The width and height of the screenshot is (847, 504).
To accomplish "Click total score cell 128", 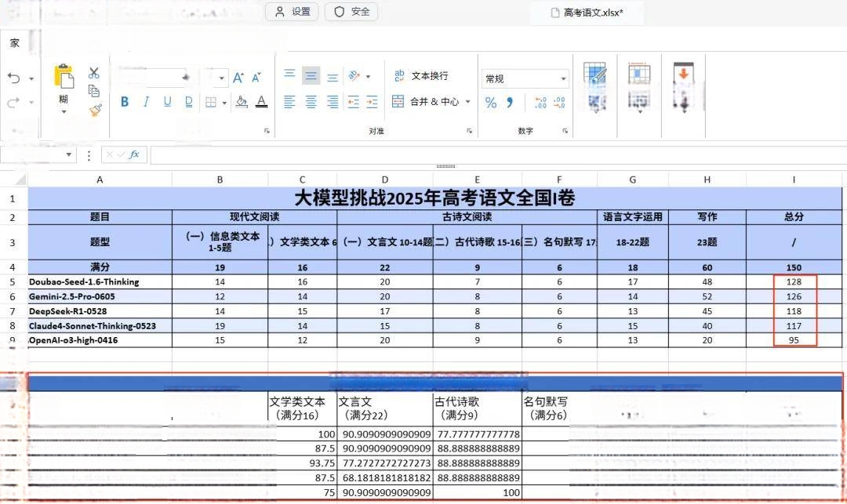I will click(x=794, y=281).
